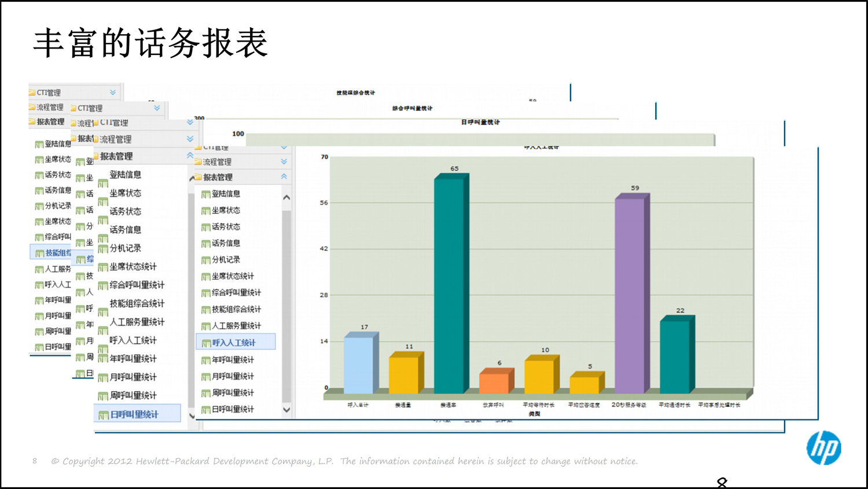Click the 月呼叫量统计 report icon
The width and height of the screenshot is (868, 489).
pos(207,376)
